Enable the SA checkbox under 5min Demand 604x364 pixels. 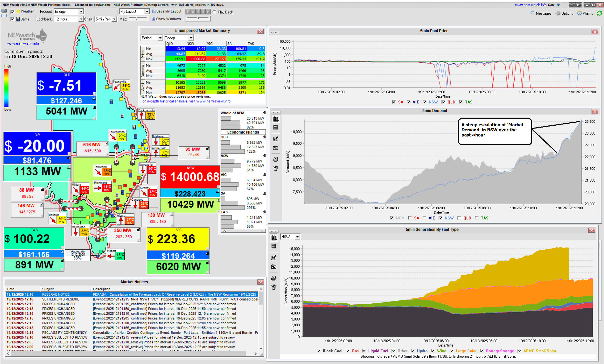410,218
